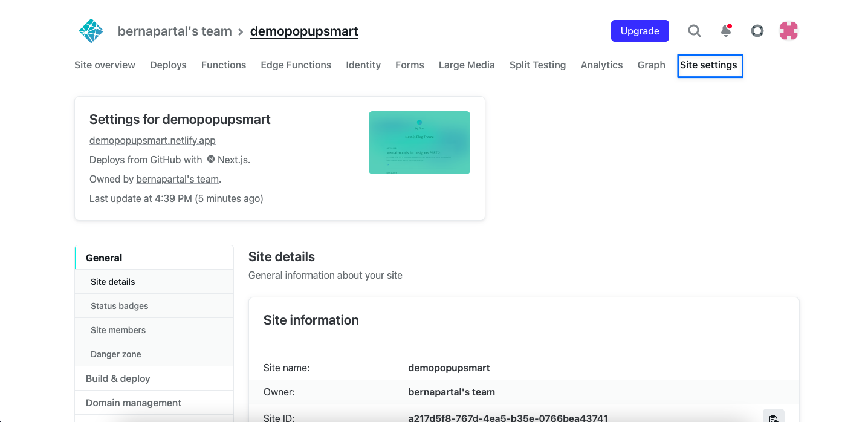Screen dimensions: 868x422
Task: Open the Edge Functions tab
Action: coord(296,65)
